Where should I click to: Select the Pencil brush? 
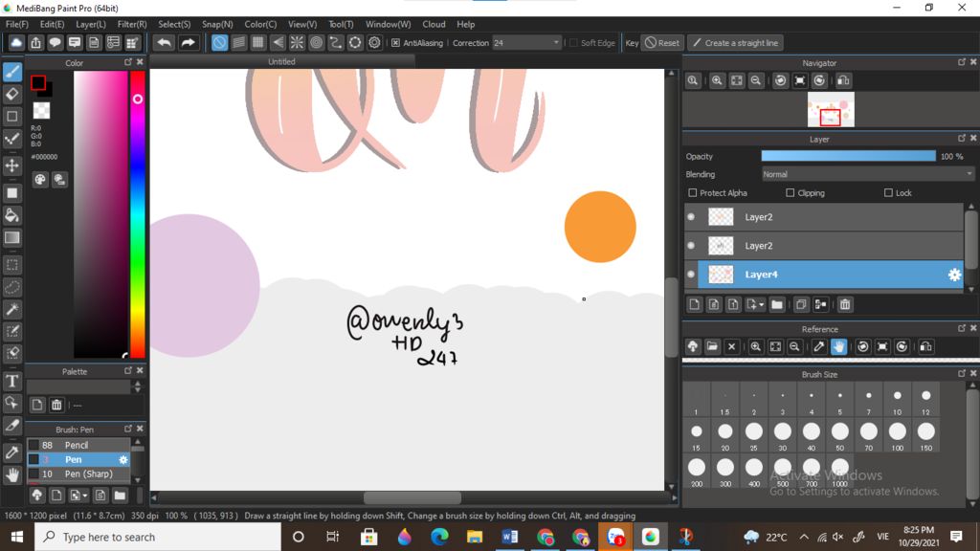click(x=78, y=445)
